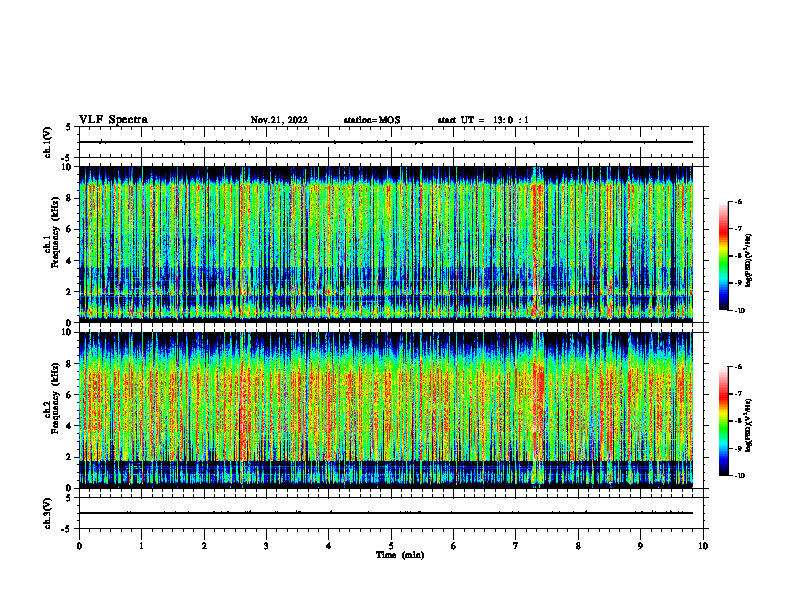Click the "start UT = 13: 0 : 1" text

coord(483,120)
